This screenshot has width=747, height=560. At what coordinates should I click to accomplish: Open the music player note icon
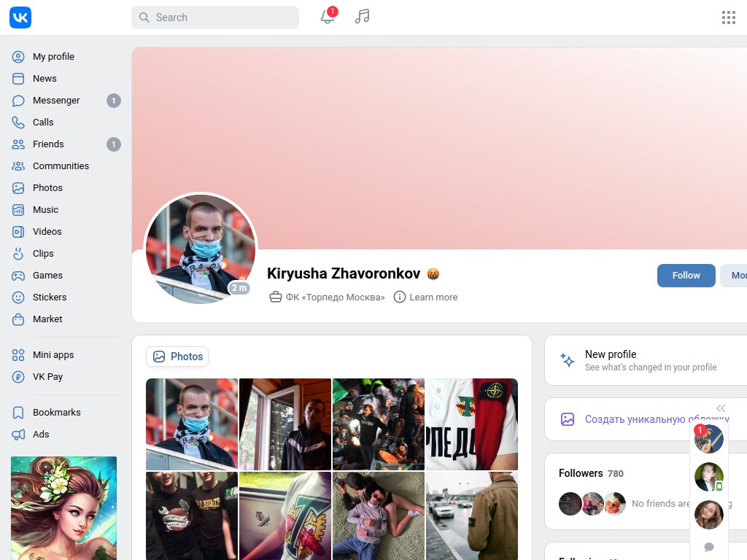362,17
